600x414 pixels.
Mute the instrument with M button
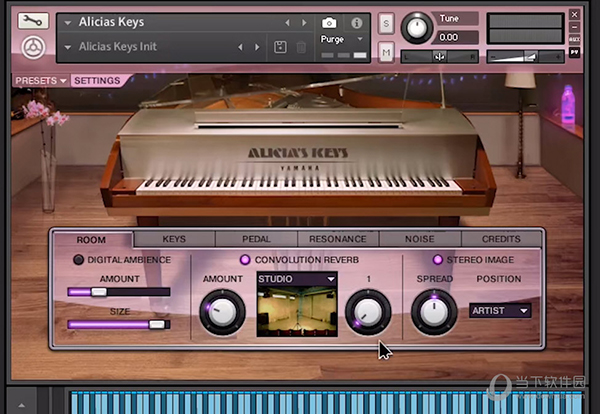click(x=386, y=52)
